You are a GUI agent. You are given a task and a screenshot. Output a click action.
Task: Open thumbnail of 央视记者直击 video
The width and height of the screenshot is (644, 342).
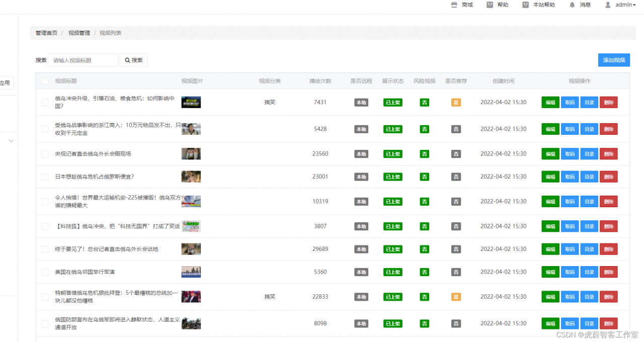pyautogui.click(x=191, y=153)
